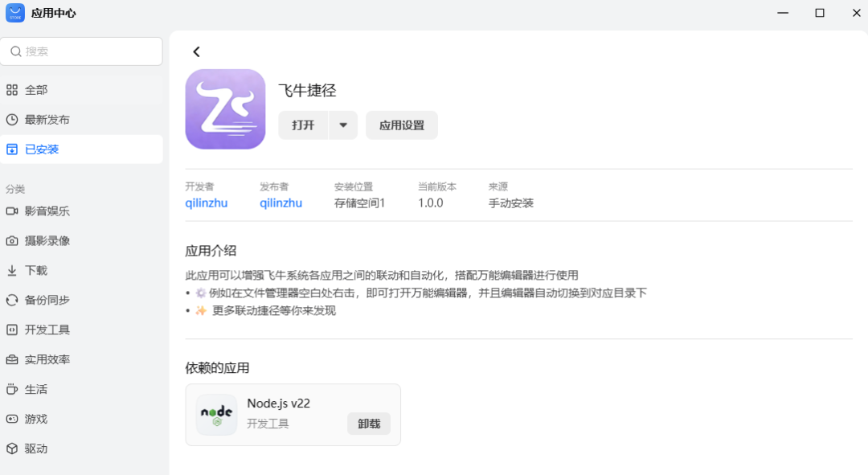Minimize the 应用中心 window
868x475 pixels.
pyautogui.click(x=783, y=13)
